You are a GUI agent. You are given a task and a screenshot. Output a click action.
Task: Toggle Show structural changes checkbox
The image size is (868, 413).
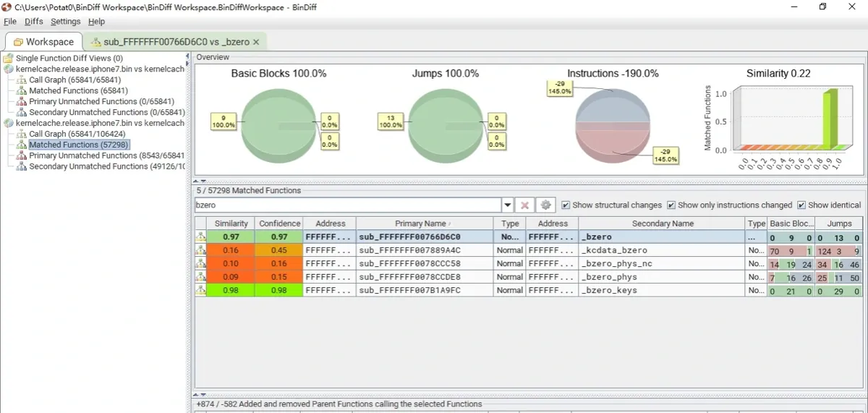[x=566, y=205]
